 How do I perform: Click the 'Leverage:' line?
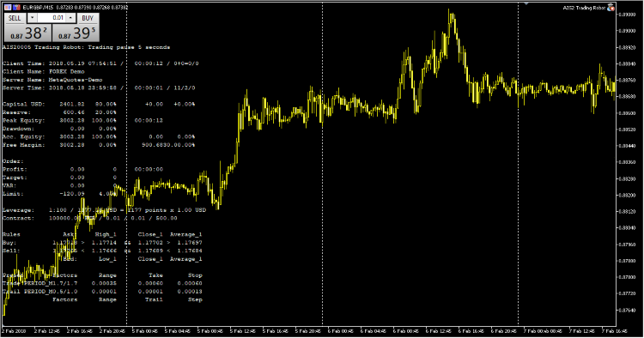(x=104, y=210)
